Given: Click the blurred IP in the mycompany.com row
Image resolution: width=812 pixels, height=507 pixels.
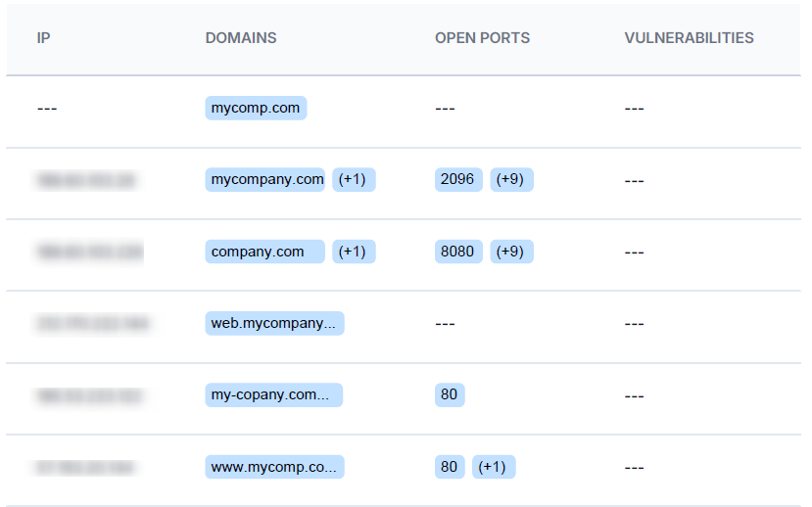Looking at the screenshot, I should point(86,180).
